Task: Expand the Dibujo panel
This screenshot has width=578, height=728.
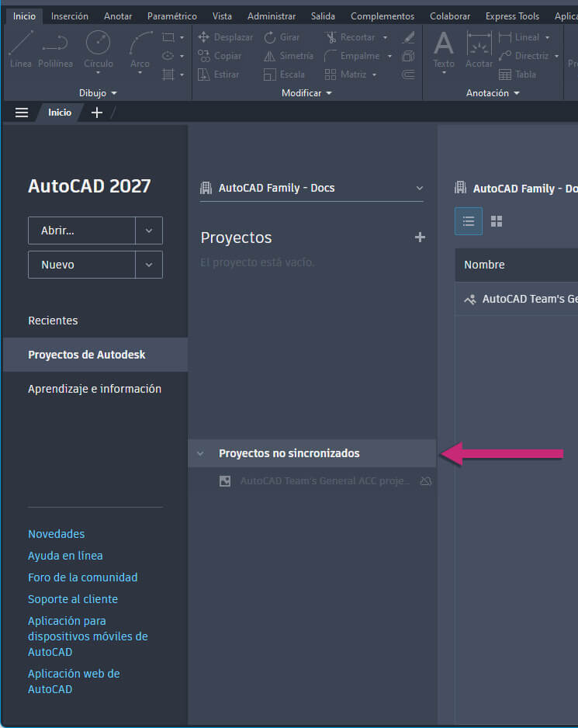Action: point(98,93)
